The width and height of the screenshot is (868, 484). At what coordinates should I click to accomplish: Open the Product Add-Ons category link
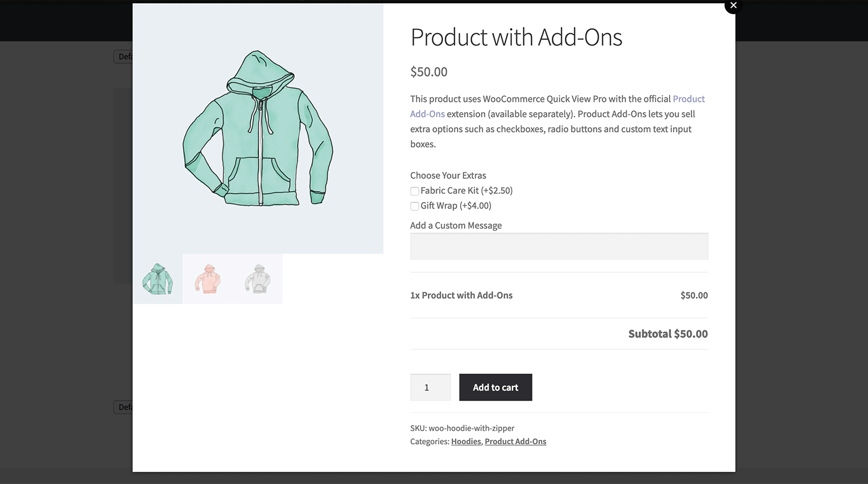[x=515, y=442]
